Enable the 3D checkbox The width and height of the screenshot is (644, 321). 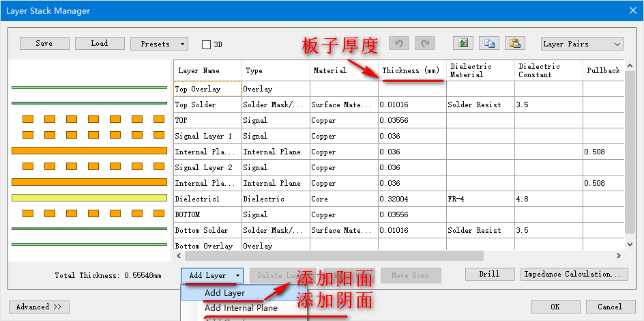point(207,45)
